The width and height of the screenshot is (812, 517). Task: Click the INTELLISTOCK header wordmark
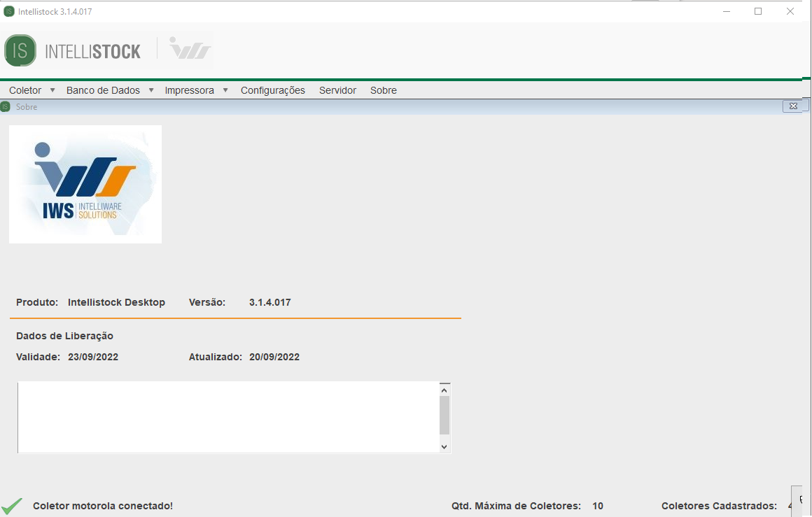click(x=92, y=51)
